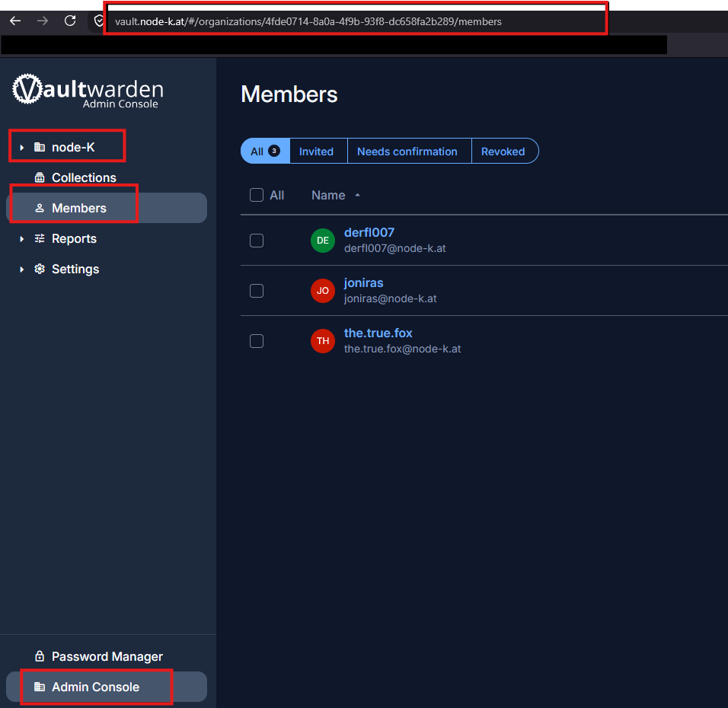Click the Password Manager lock icon
The image size is (728, 708).
tap(40, 656)
